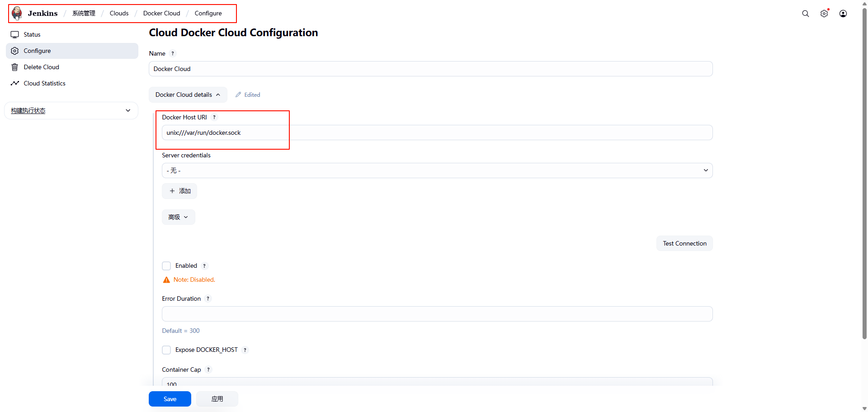Focus the Docker Host URI field
This screenshot has height=412, width=868.
pos(437,133)
